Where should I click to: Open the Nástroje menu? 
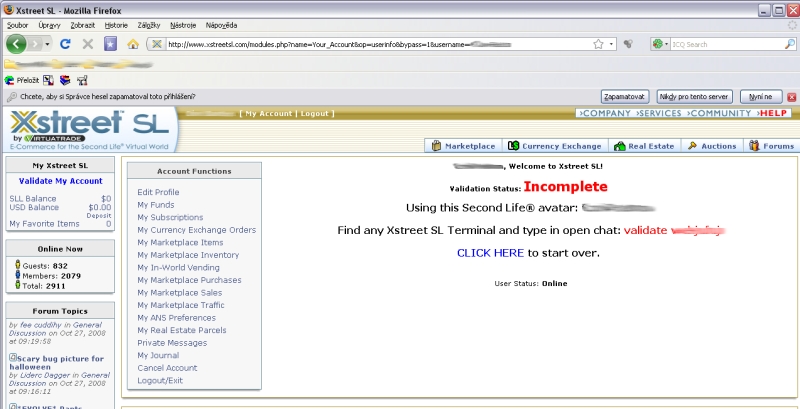click(183, 23)
